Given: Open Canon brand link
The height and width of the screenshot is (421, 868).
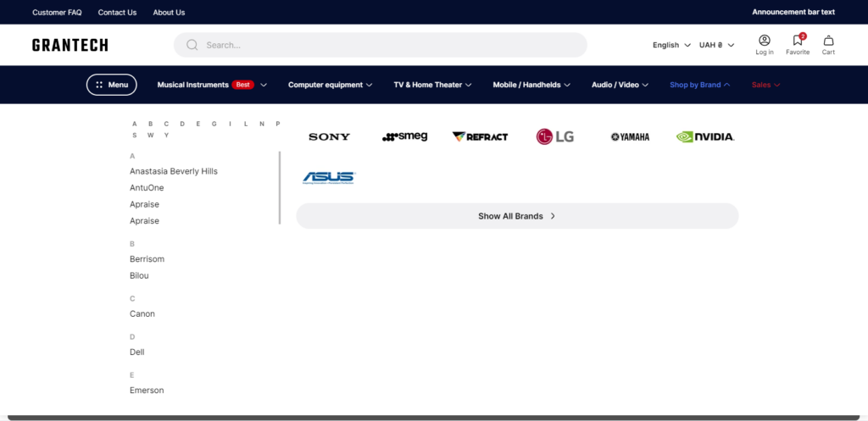Looking at the screenshot, I should 142,313.
